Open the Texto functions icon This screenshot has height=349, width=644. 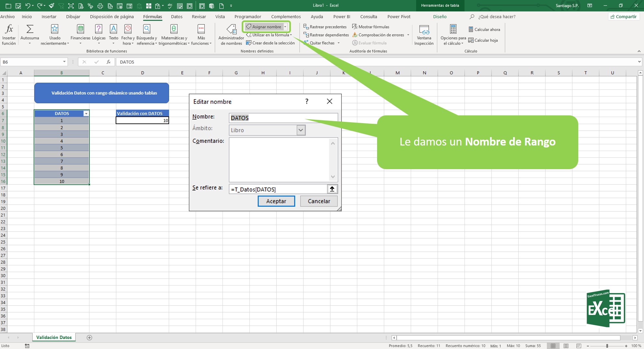click(113, 32)
